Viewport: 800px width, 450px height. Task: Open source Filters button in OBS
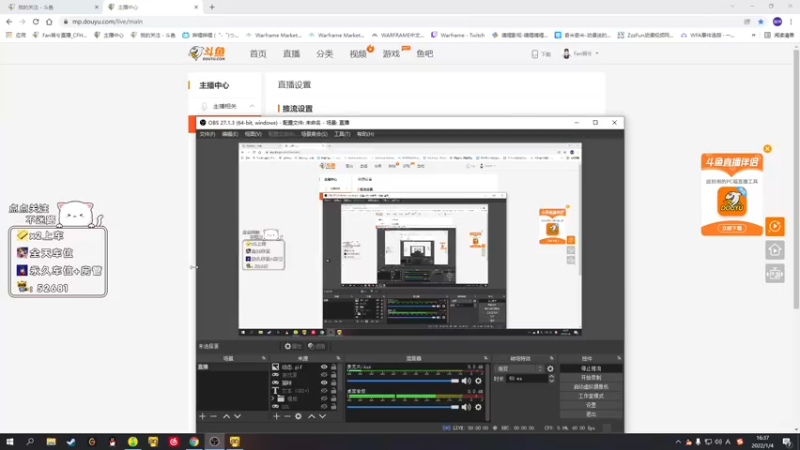pyautogui.click(x=317, y=346)
